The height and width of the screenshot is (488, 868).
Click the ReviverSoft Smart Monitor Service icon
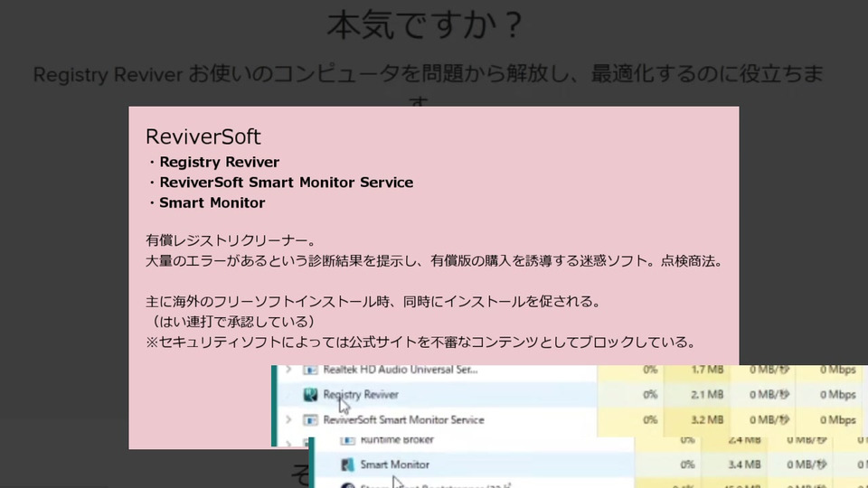click(x=310, y=420)
